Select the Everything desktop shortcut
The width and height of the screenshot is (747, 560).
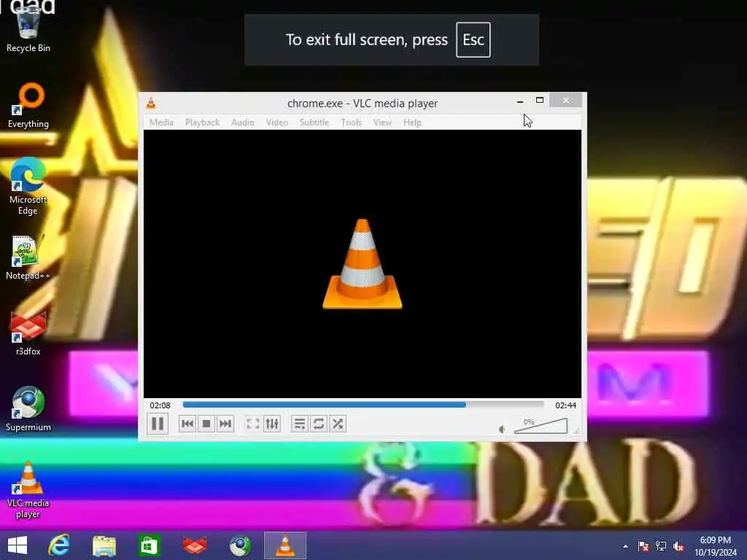[28, 106]
